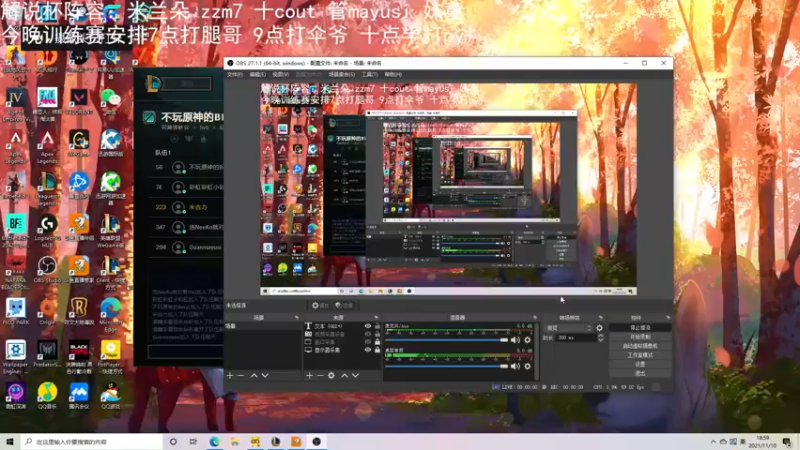Open File Explorer from taskbar
800x450 pixels.
235,441
